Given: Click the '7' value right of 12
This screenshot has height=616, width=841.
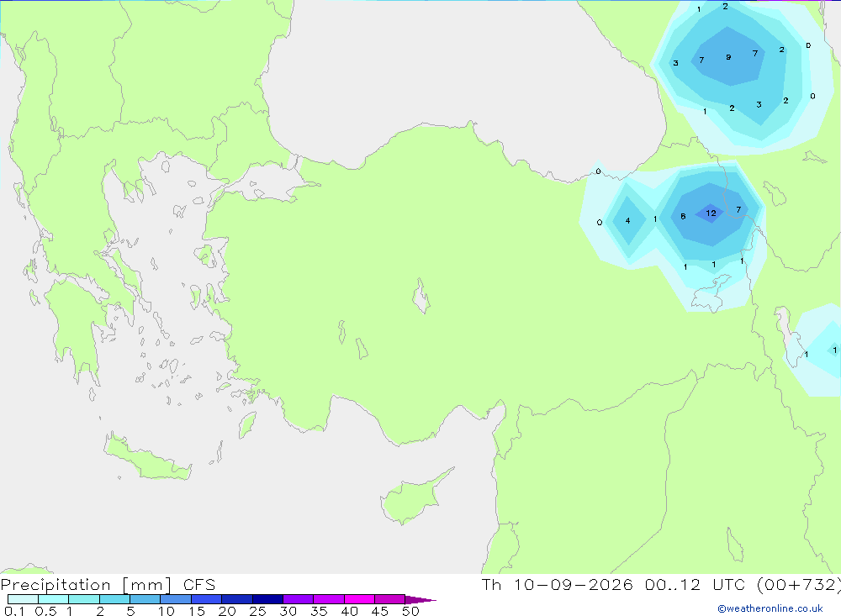Looking at the screenshot, I should pyautogui.click(x=738, y=209).
